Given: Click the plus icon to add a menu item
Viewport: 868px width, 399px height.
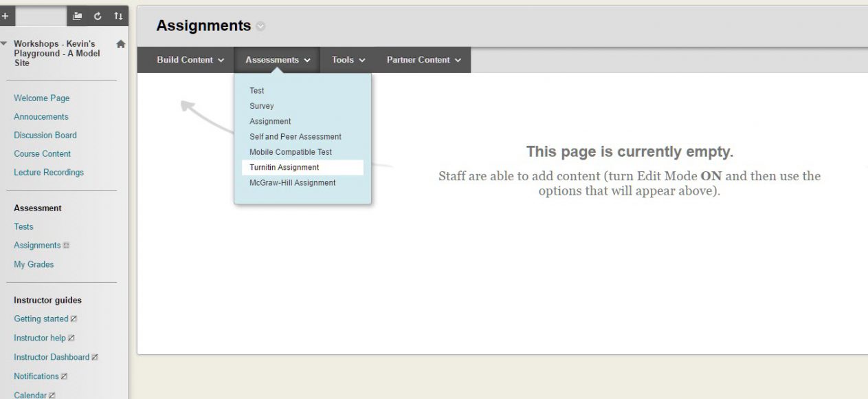Looking at the screenshot, I should pyautogui.click(x=4, y=16).
